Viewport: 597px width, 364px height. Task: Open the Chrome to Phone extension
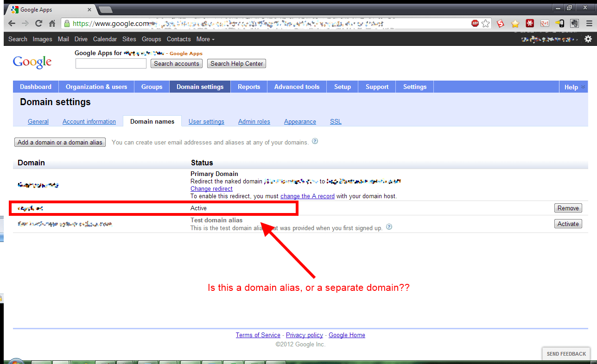(559, 23)
